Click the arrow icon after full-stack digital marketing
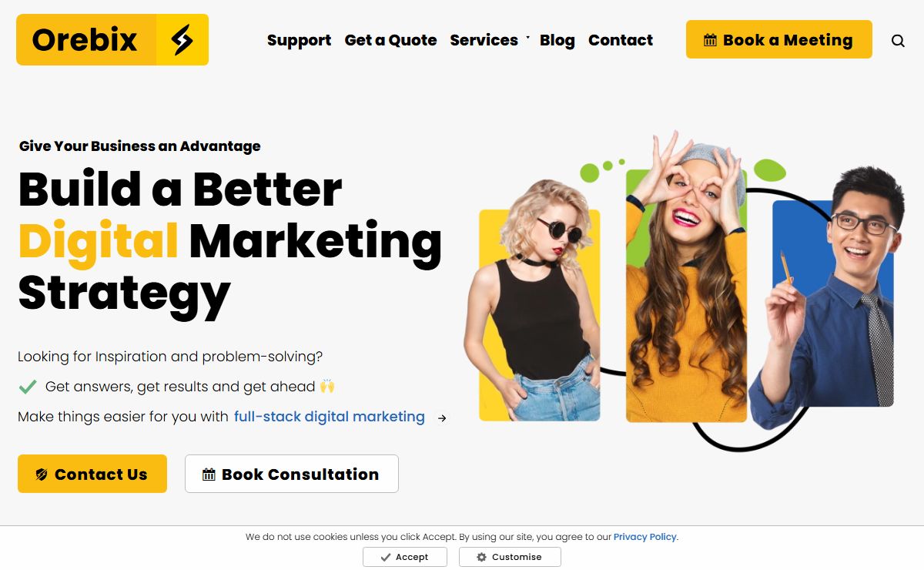Image resolution: width=924 pixels, height=570 pixels. (442, 417)
